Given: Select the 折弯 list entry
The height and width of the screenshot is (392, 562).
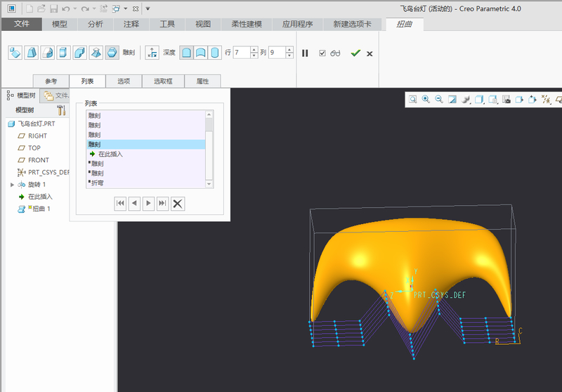Looking at the screenshot, I should (146, 183).
